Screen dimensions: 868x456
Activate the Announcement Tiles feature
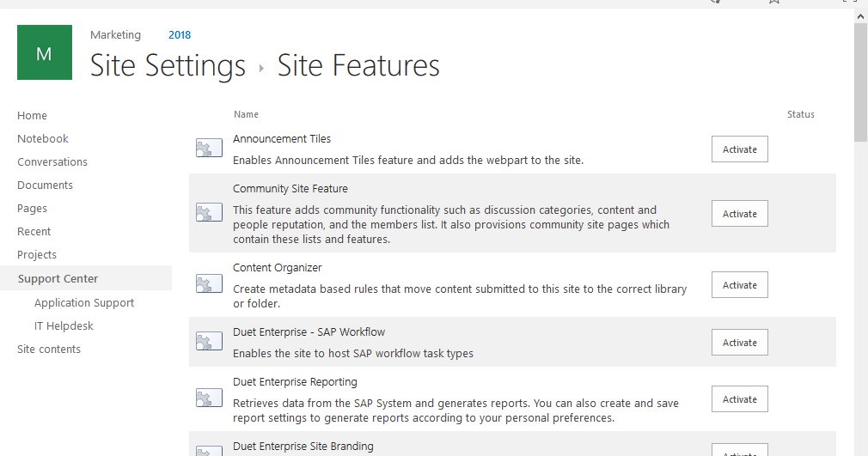(x=739, y=149)
